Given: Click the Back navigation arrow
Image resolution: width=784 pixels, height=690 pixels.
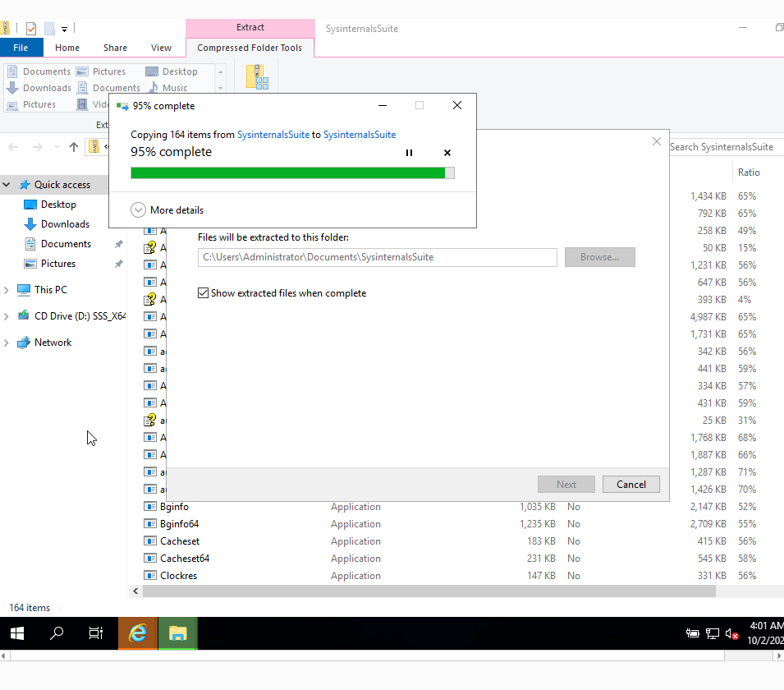Looking at the screenshot, I should click(x=13, y=147).
